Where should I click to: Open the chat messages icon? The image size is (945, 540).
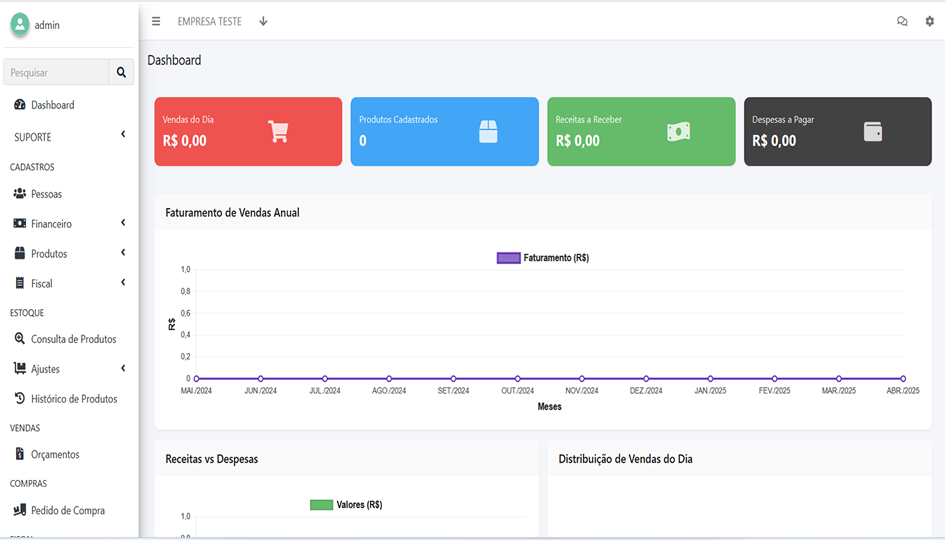(902, 21)
